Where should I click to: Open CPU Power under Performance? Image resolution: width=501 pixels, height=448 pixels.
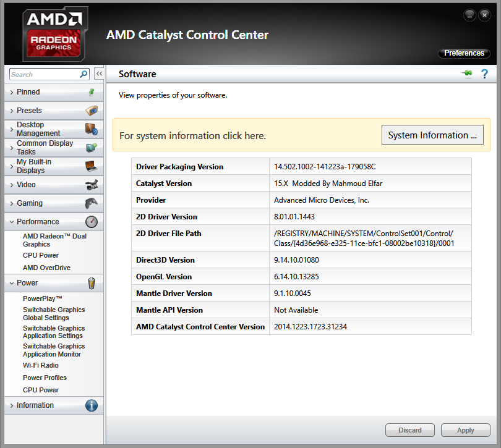pyautogui.click(x=41, y=255)
